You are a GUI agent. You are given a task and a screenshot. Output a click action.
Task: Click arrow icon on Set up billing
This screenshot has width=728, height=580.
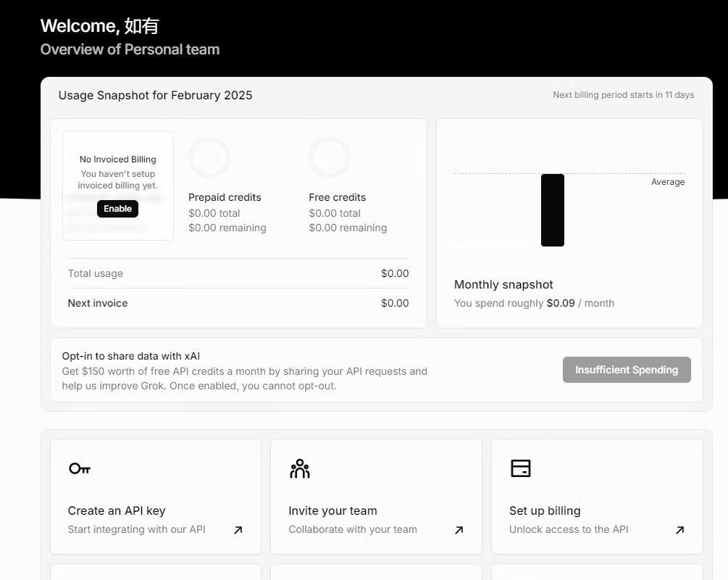[x=679, y=530]
